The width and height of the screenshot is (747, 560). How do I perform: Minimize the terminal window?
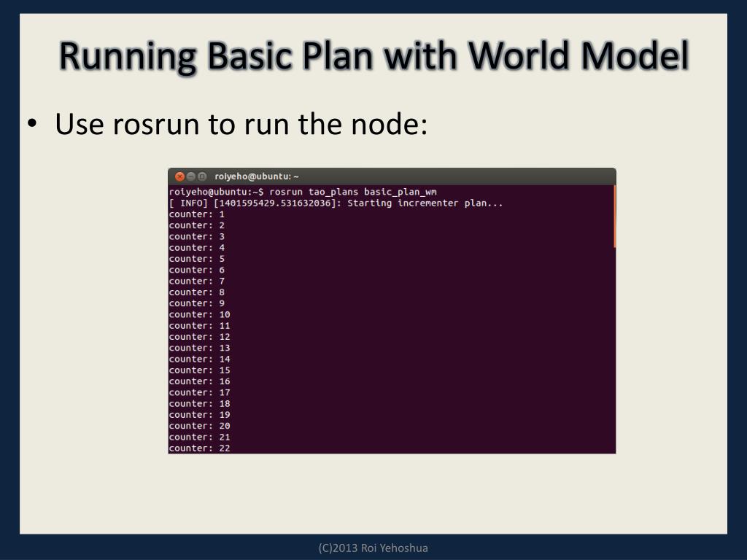(191, 176)
